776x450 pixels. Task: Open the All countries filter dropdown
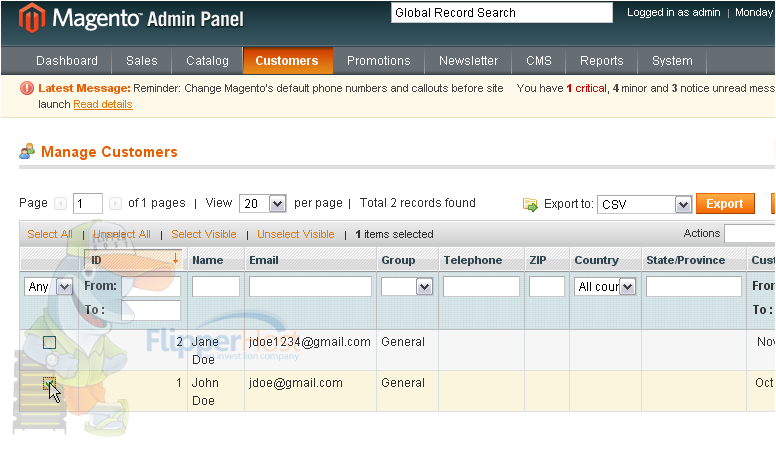tap(605, 287)
